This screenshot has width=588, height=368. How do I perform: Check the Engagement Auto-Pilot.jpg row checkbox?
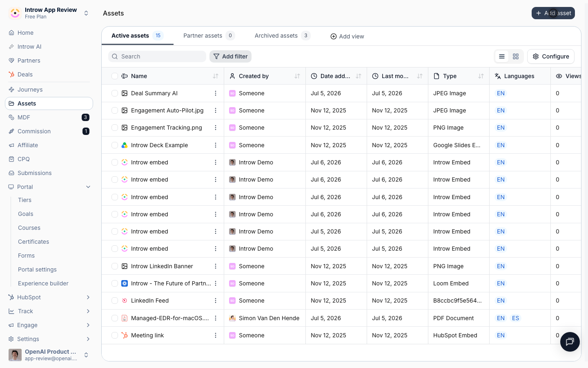[115, 110]
